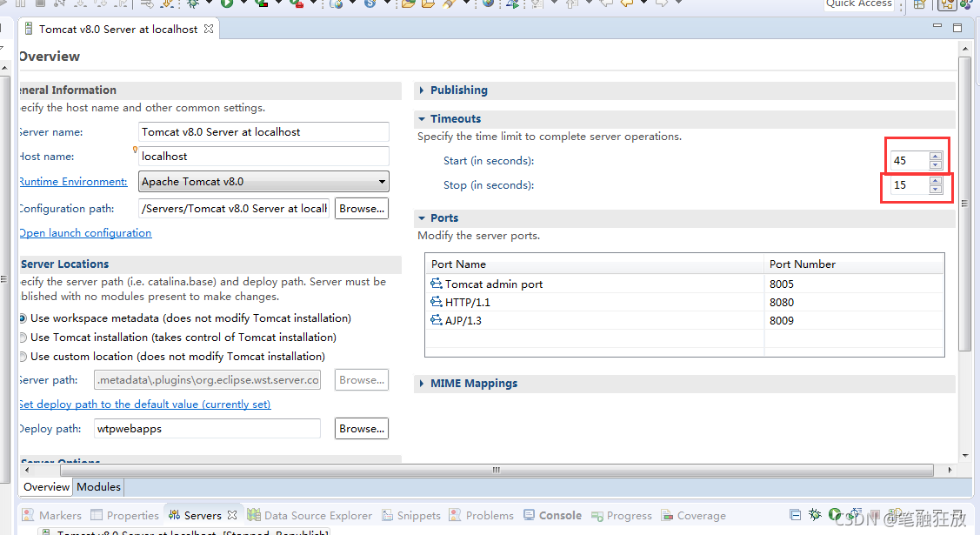
Task: Click the Port Name column header
Action: (x=594, y=264)
